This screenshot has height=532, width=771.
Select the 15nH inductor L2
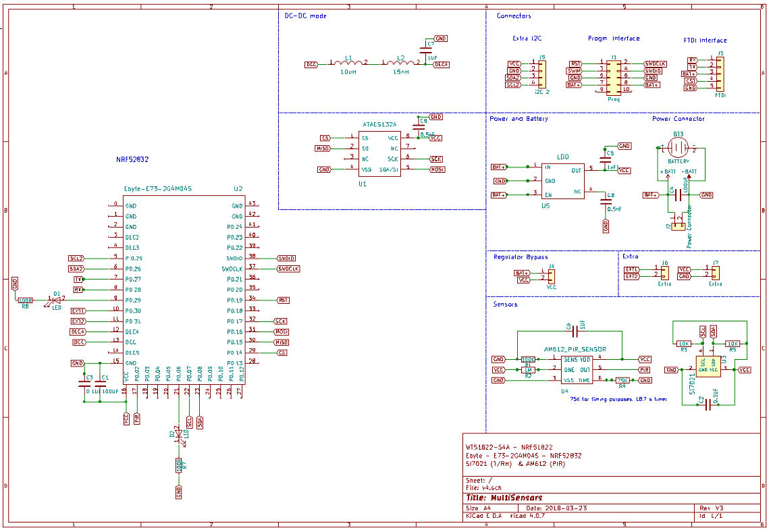click(401, 63)
